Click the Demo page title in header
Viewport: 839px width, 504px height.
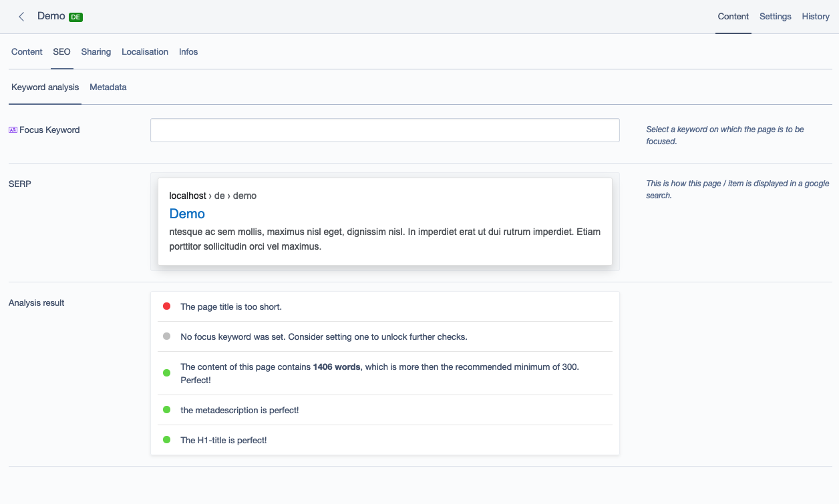51,16
